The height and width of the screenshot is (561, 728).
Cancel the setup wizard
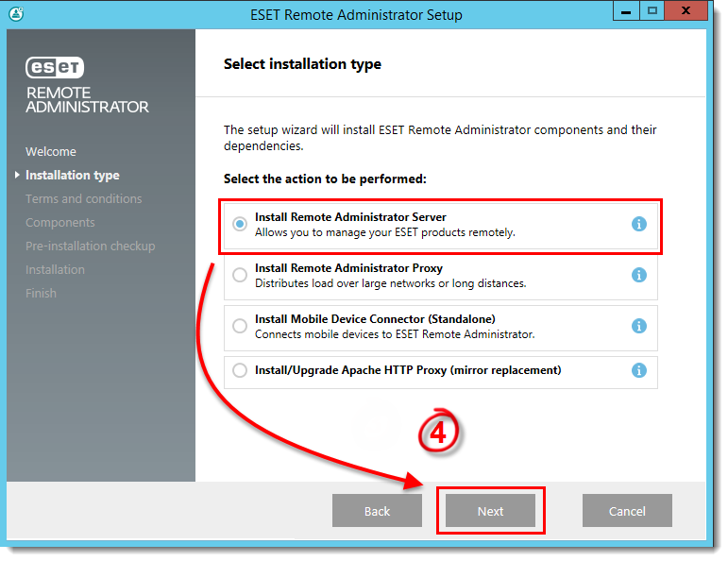point(627,511)
